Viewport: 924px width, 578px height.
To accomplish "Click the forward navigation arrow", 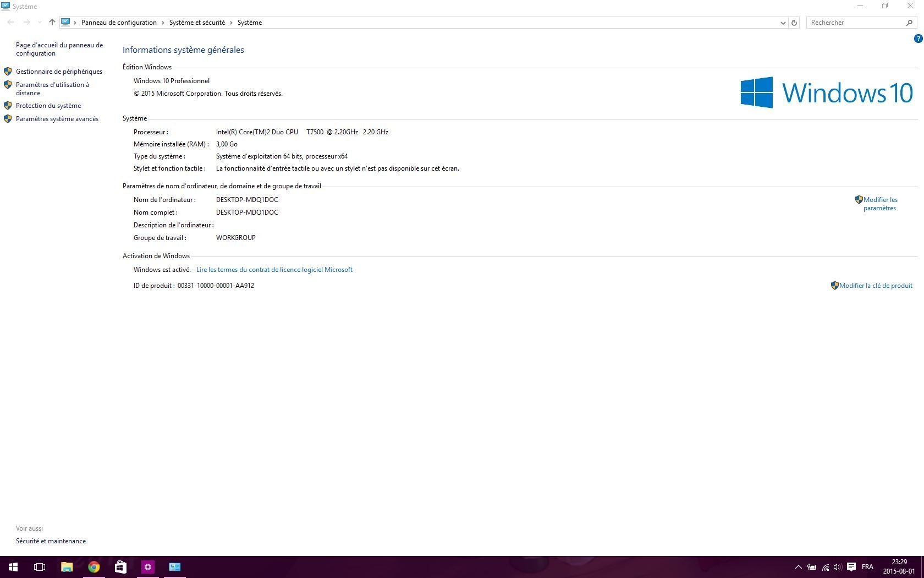I will point(26,23).
